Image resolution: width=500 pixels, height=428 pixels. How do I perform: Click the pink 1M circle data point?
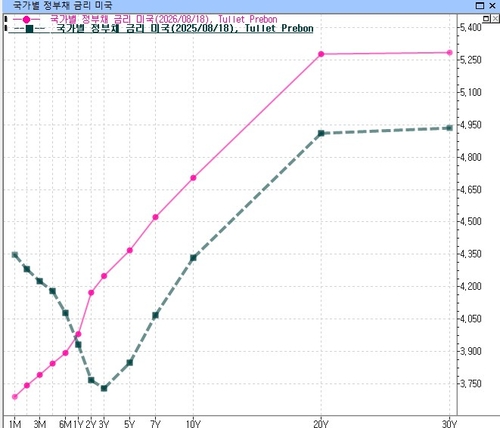click(x=15, y=397)
